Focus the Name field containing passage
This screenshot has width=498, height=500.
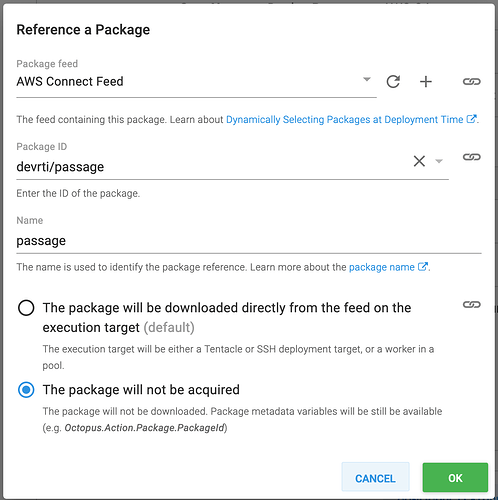tap(249, 241)
